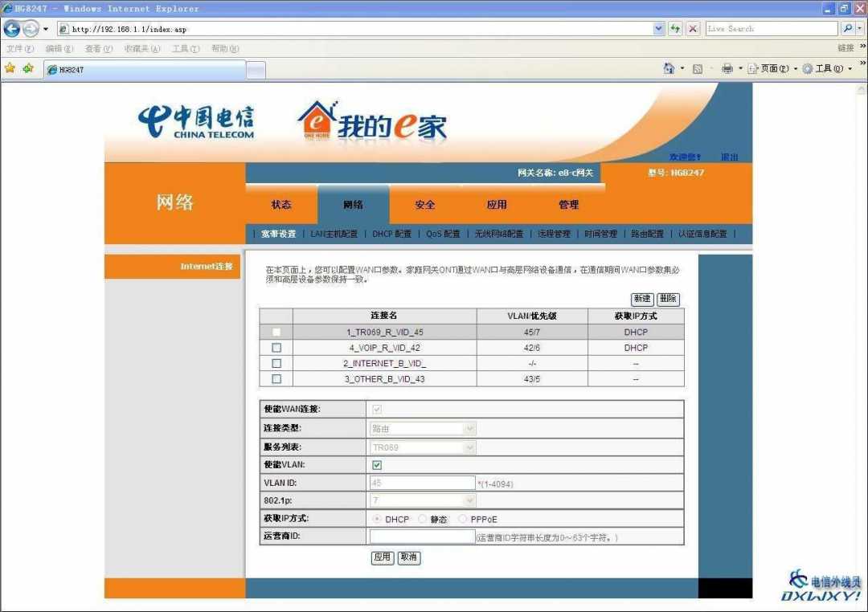Click the Print icon

point(727,68)
